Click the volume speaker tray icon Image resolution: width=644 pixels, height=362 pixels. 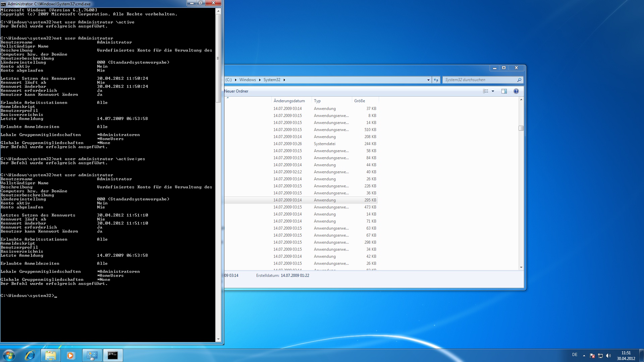(608, 356)
